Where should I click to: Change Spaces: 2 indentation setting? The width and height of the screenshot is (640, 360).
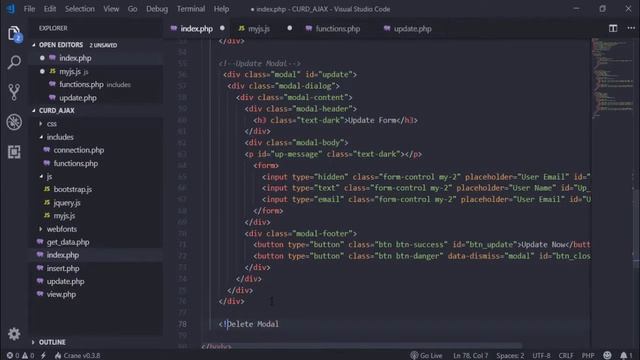[510, 356]
